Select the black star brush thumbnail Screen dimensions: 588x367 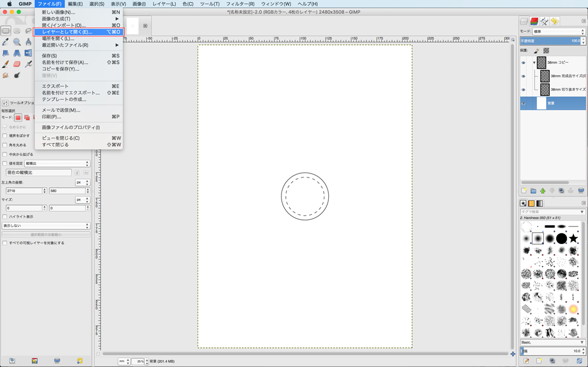(x=573, y=238)
